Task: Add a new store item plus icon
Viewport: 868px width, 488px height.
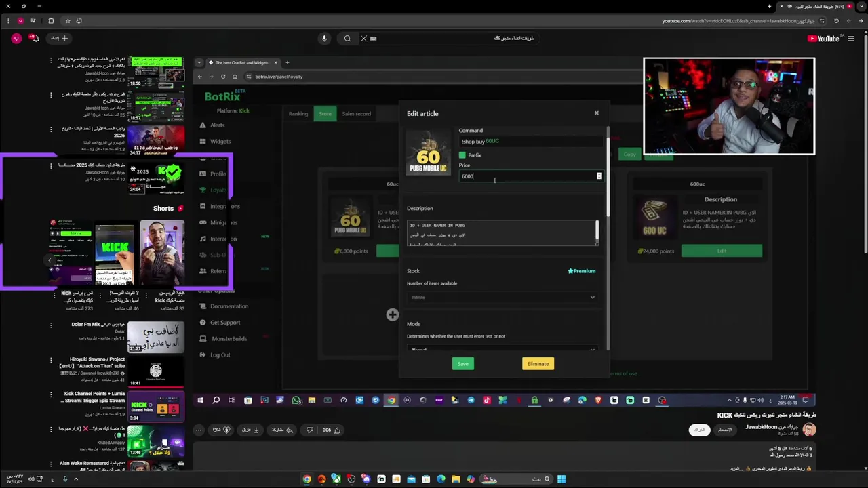Action: pos(392,314)
